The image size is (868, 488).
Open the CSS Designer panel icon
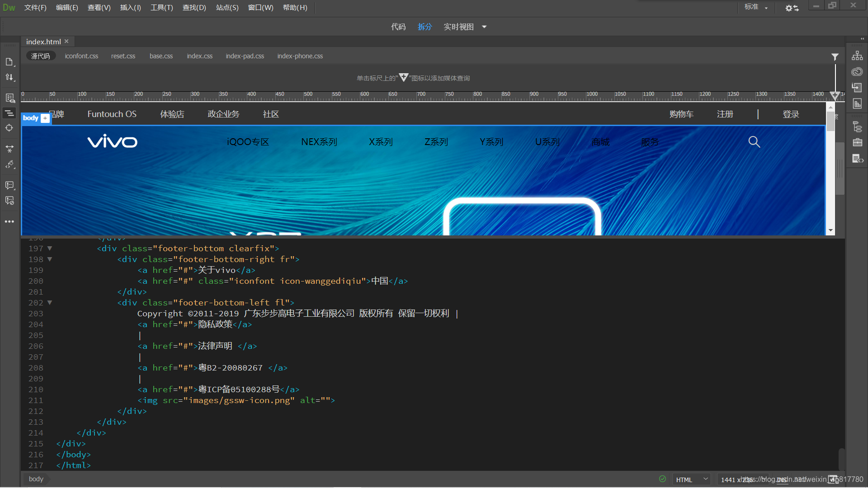pyautogui.click(x=857, y=103)
